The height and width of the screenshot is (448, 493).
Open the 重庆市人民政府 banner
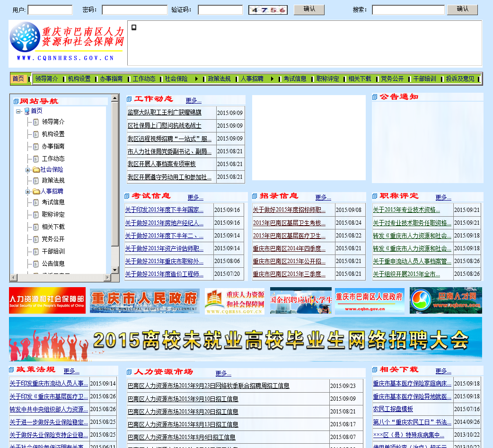point(145,301)
